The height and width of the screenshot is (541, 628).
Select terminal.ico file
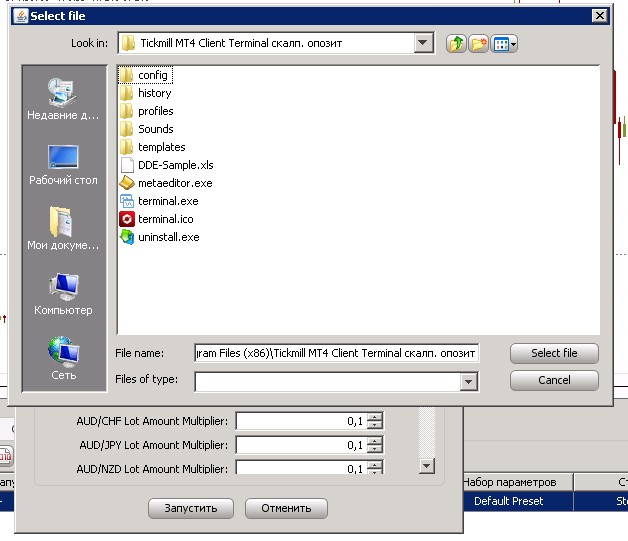pos(157,219)
